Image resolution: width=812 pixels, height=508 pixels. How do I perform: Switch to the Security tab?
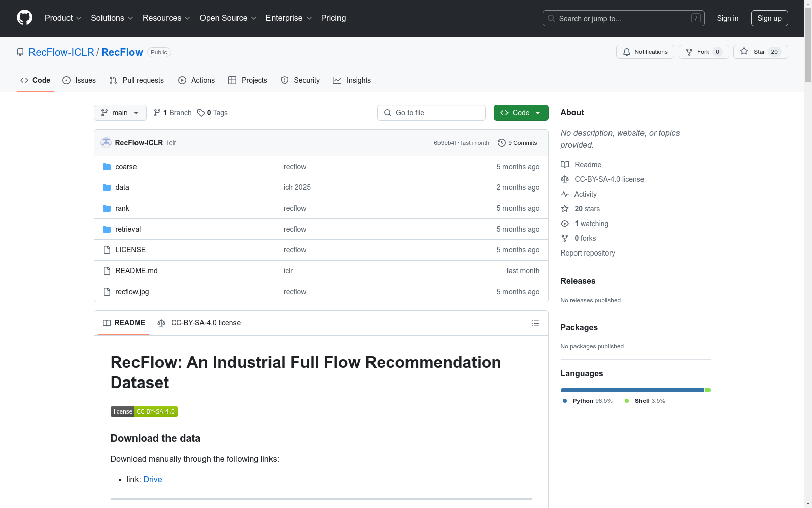click(x=300, y=80)
